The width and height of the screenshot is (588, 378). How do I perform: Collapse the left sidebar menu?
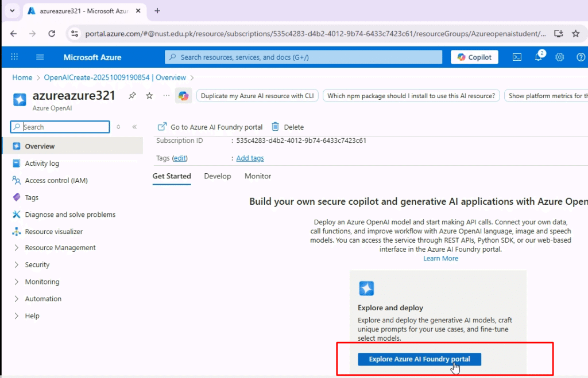point(134,127)
